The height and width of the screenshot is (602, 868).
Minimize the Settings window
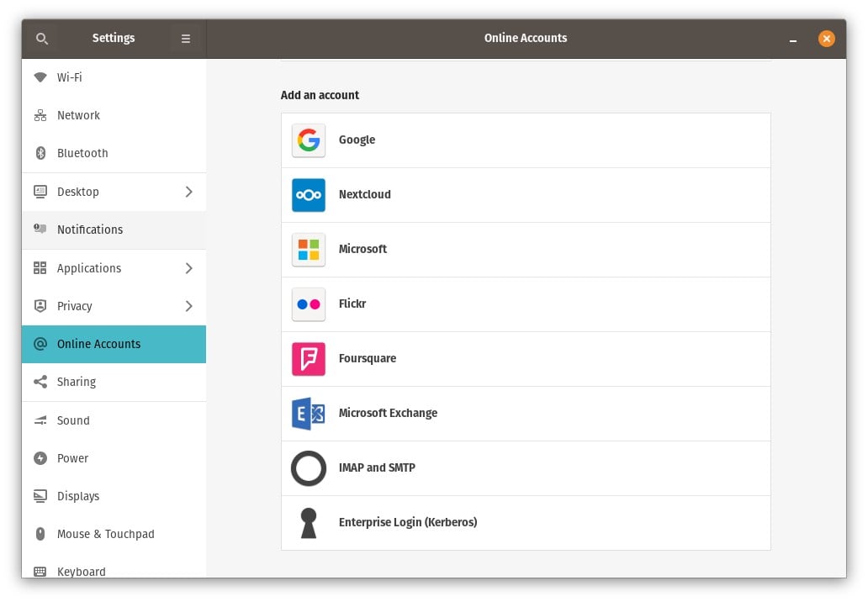[792, 40]
